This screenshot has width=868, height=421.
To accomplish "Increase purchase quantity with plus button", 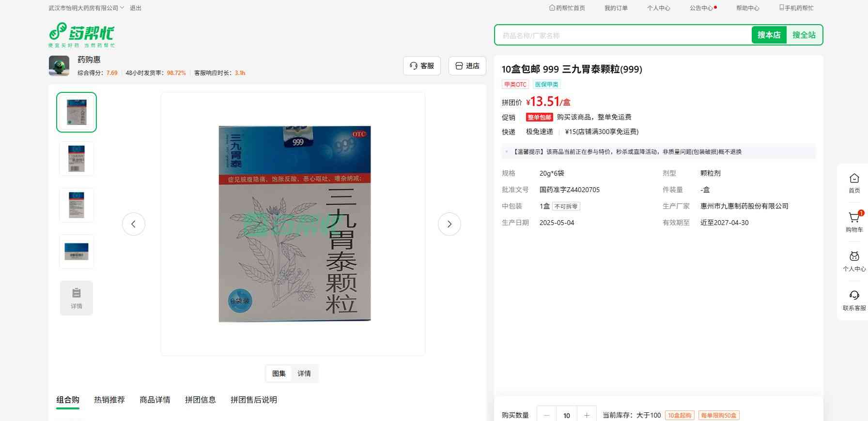I will click(x=587, y=415).
